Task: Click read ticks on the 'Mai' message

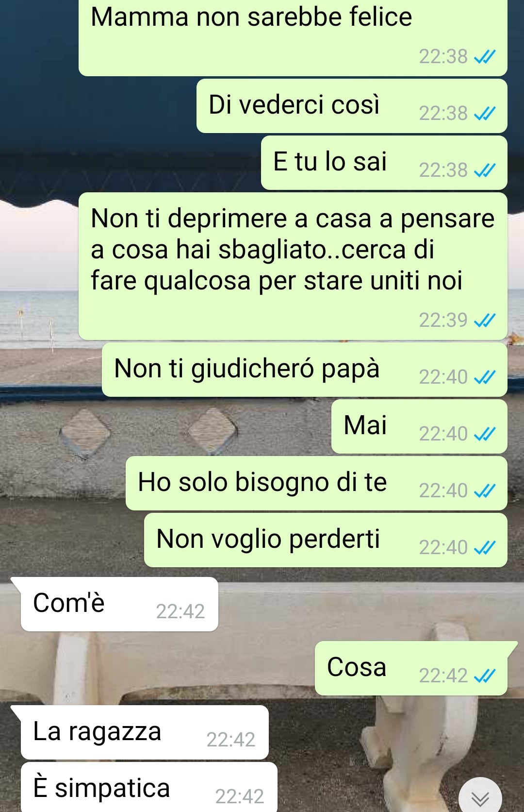Action: click(x=485, y=435)
